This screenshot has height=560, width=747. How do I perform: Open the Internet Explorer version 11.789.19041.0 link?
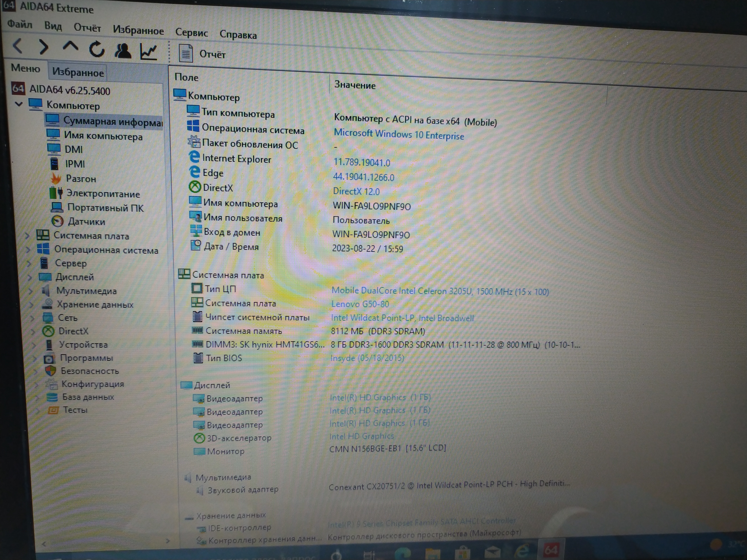(x=362, y=162)
